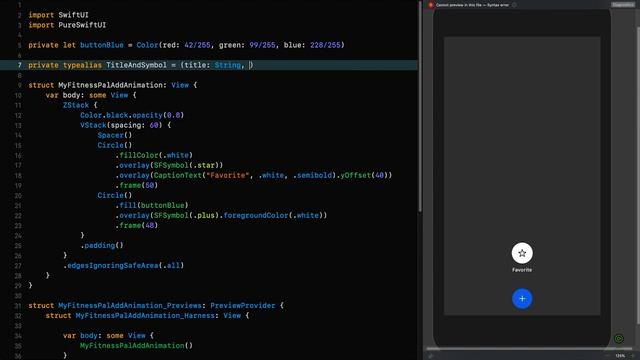Tap the white star Favorite circle in the preview

(x=522, y=253)
